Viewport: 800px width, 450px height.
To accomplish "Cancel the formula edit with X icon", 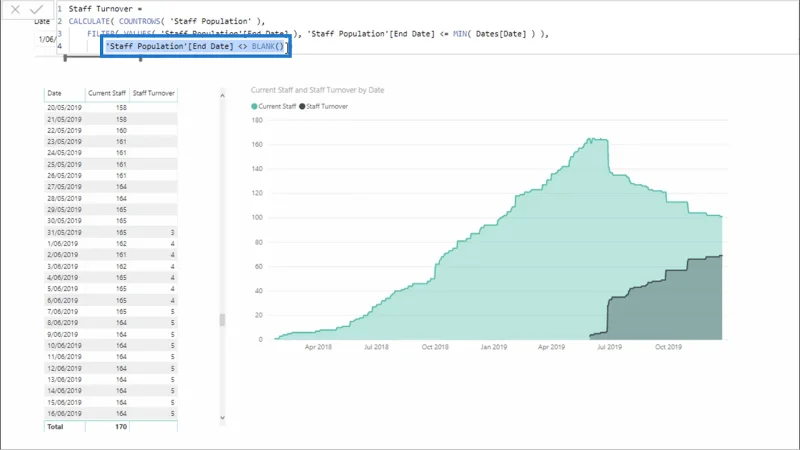I will tap(15, 9).
